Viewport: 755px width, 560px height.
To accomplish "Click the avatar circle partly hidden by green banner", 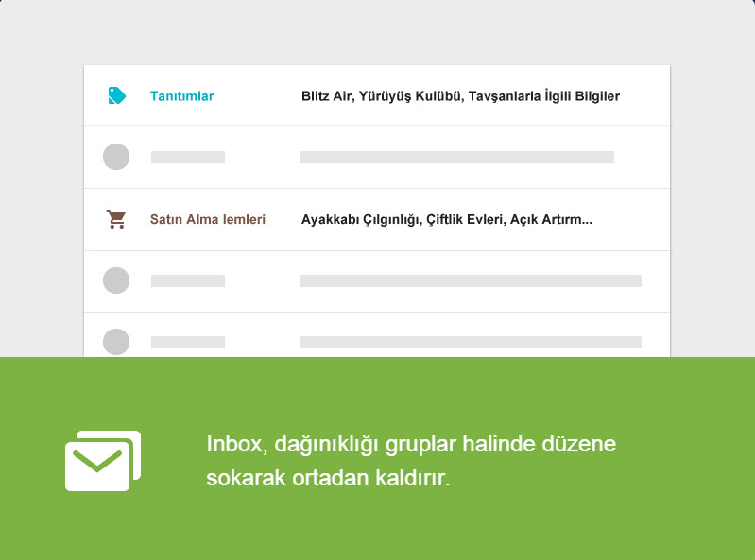I will 116,342.
